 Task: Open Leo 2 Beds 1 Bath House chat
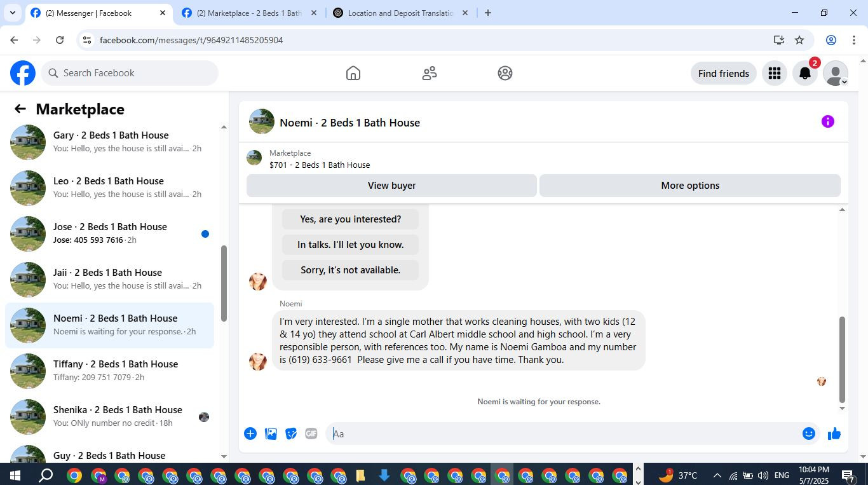point(109,188)
